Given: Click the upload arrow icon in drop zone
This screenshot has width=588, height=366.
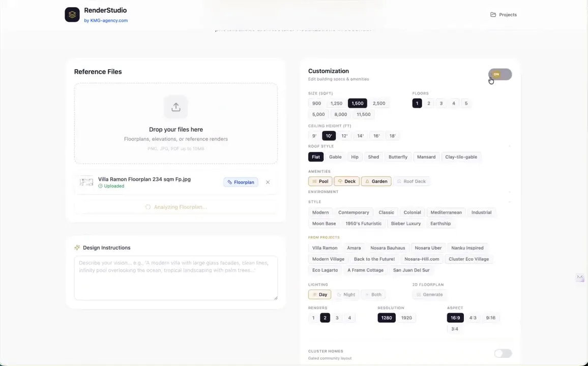Looking at the screenshot, I should [x=176, y=107].
